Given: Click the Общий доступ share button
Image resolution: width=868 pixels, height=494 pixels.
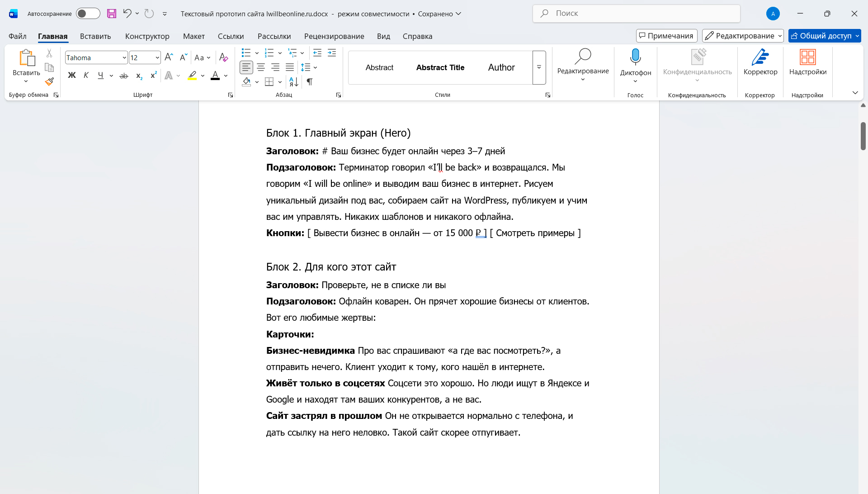Looking at the screenshot, I should pyautogui.click(x=821, y=36).
